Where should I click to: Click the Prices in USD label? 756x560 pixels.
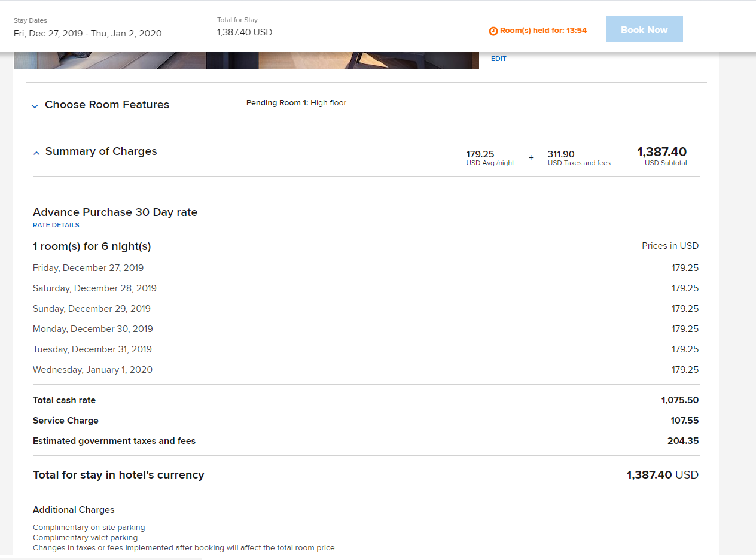tap(670, 246)
